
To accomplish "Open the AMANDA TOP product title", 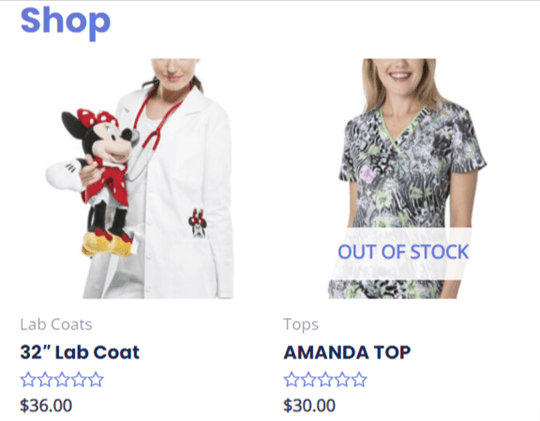I will point(347,352).
